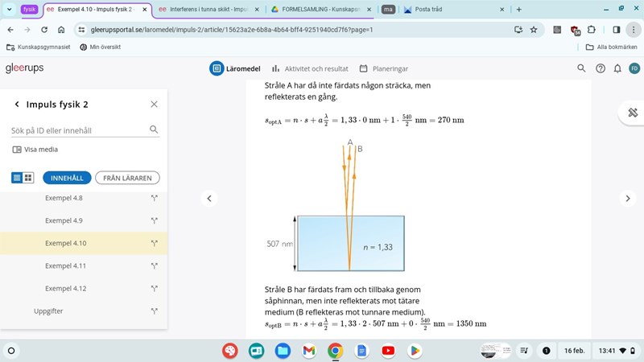
Task: Close the Impuls fysik 2 sidebar panel
Action: pos(155,105)
